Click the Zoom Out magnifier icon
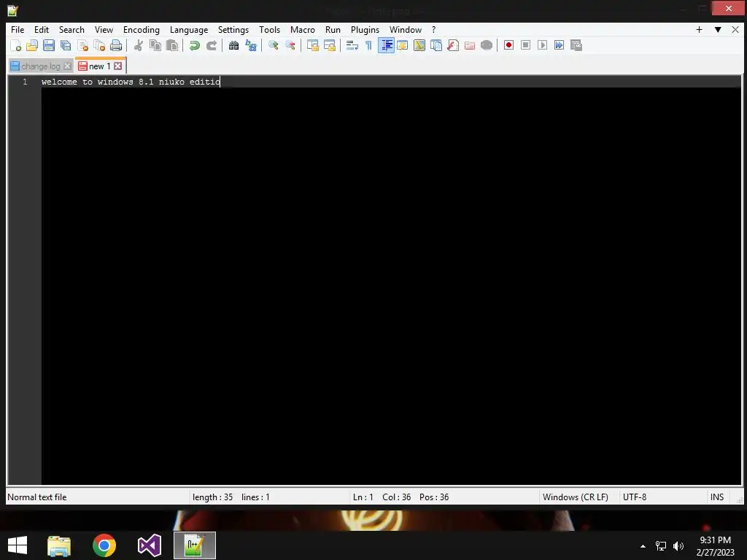The height and width of the screenshot is (560, 747). pyautogui.click(x=290, y=45)
